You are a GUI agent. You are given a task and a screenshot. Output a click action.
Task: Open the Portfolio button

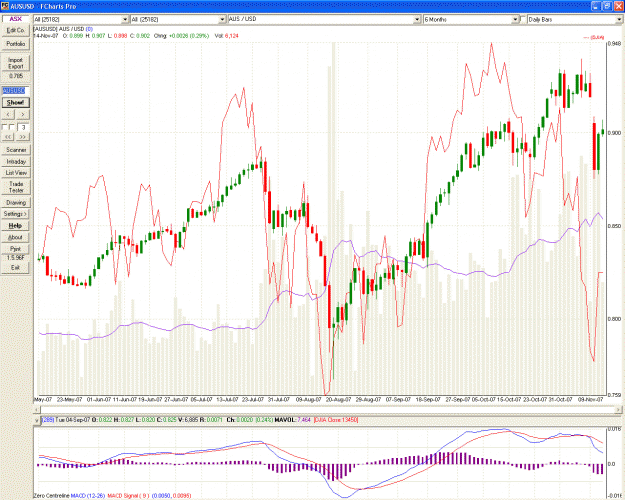click(x=16, y=44)
